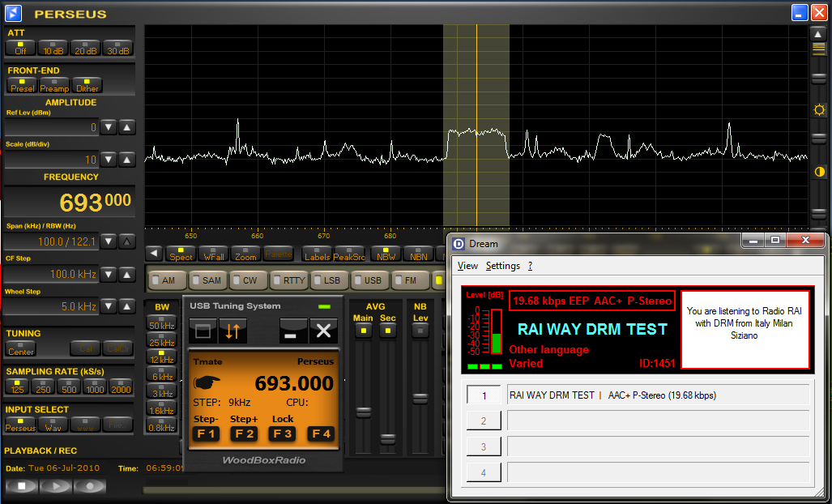This screenshot has height=504, width=832.
Task: Open the View menu in Dream
Action: point(467,266)
